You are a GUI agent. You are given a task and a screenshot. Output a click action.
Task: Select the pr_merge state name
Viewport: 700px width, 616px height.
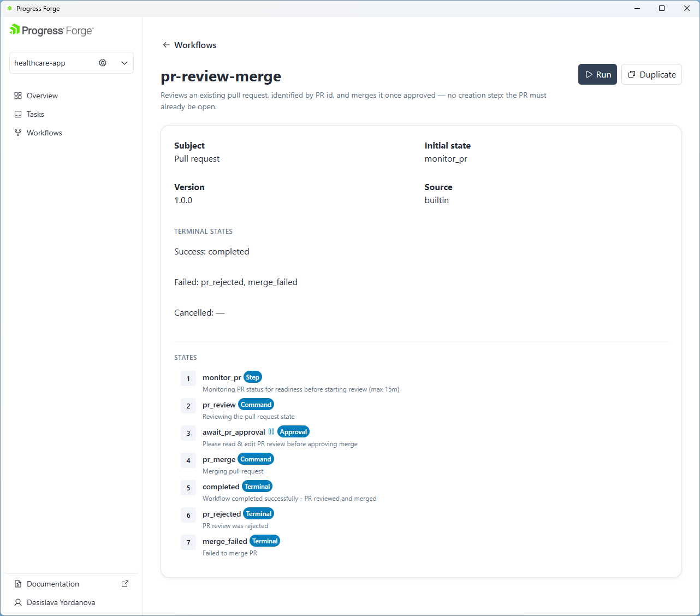click(219, 459)
